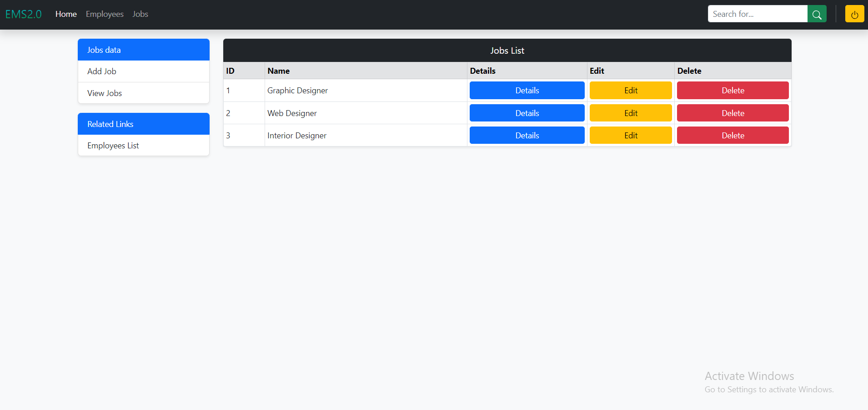Edit the Interior Designer job
This screenshot has height=410, width=868.
630,136
